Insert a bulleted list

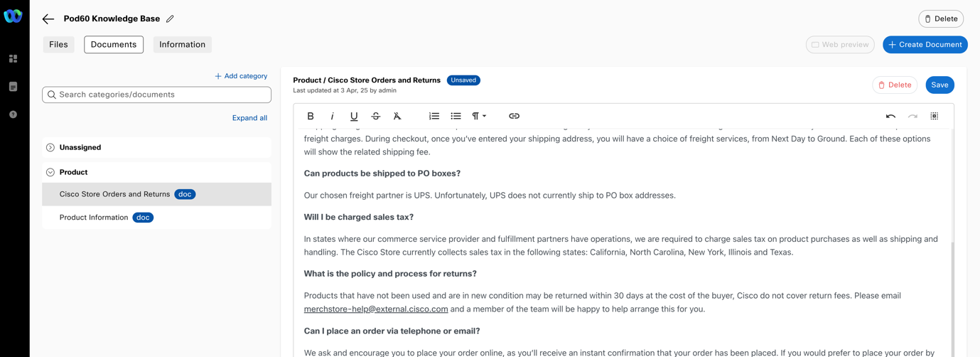pos(456,116)
